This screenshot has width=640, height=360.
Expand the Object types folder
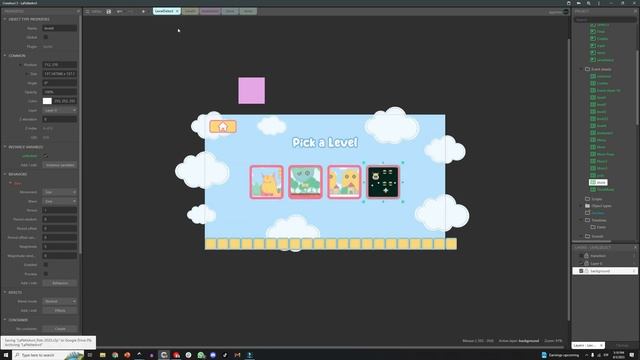click(581, 206)
